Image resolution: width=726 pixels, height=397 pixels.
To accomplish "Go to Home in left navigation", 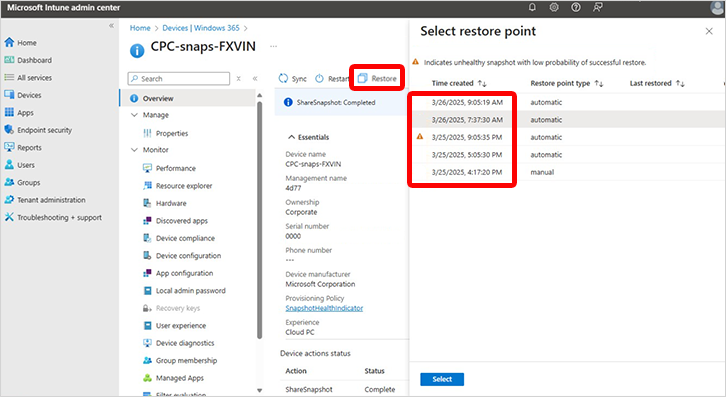I will pyautogui.click(x=20, y=43).
